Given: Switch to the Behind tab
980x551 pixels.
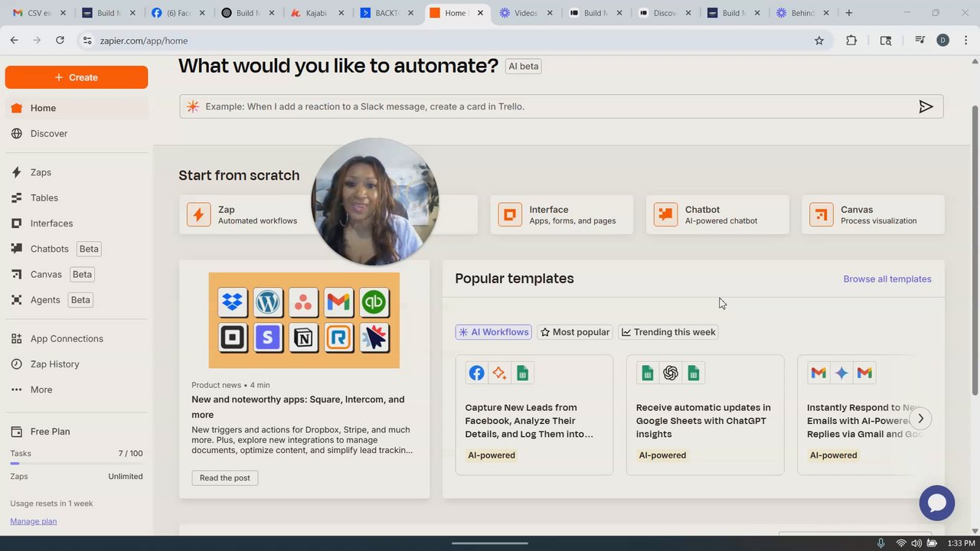Looking at the screenshot, I should point(802,13).
